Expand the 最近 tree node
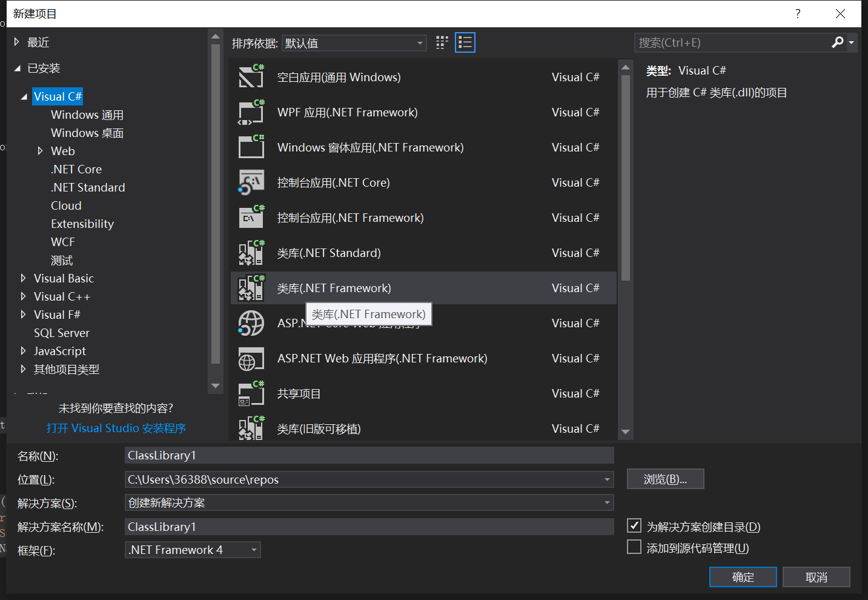This screenshot has width=868, height=600. pos(17,42)
